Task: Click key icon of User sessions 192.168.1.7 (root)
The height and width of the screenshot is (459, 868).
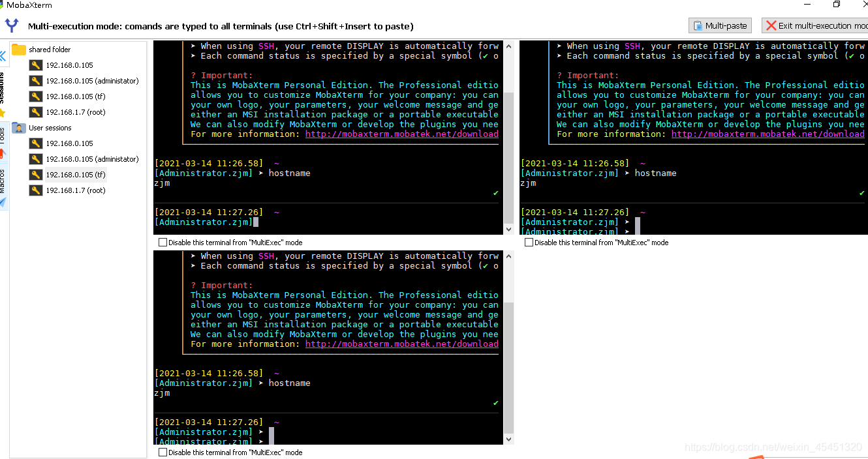Action: (35, 190)
